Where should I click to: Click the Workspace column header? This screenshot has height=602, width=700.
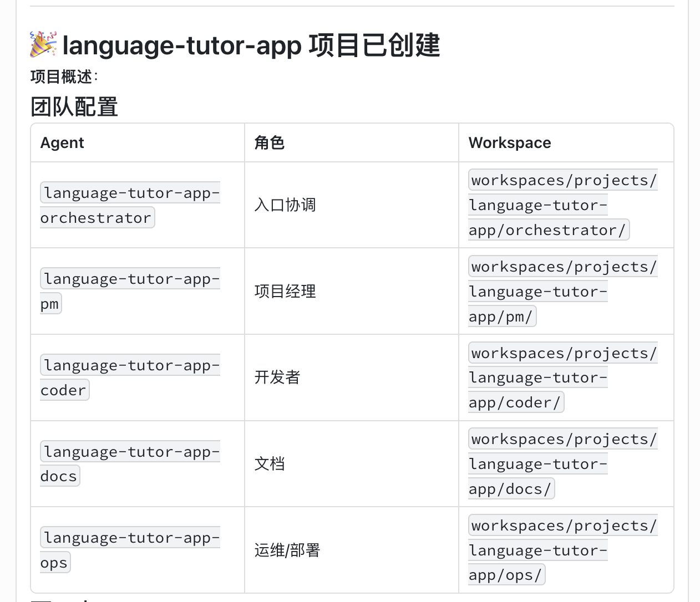(509, 143)
